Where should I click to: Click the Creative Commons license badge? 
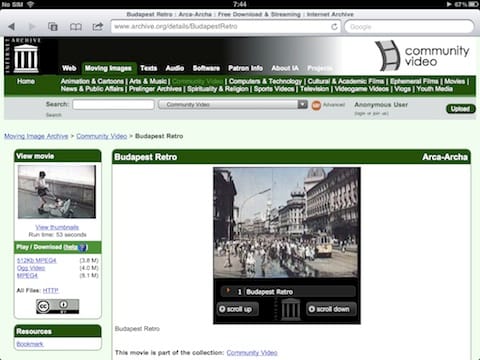58,306
